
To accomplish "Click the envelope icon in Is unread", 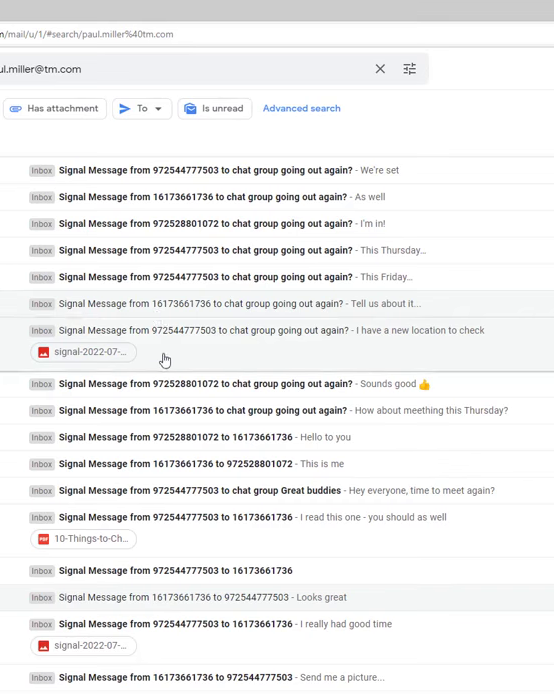I will tap(190, 108).
